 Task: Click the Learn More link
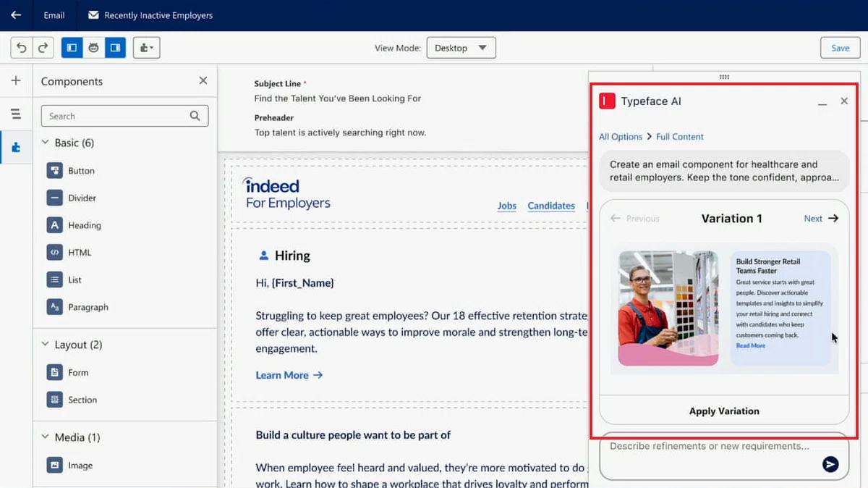(289, 375)
